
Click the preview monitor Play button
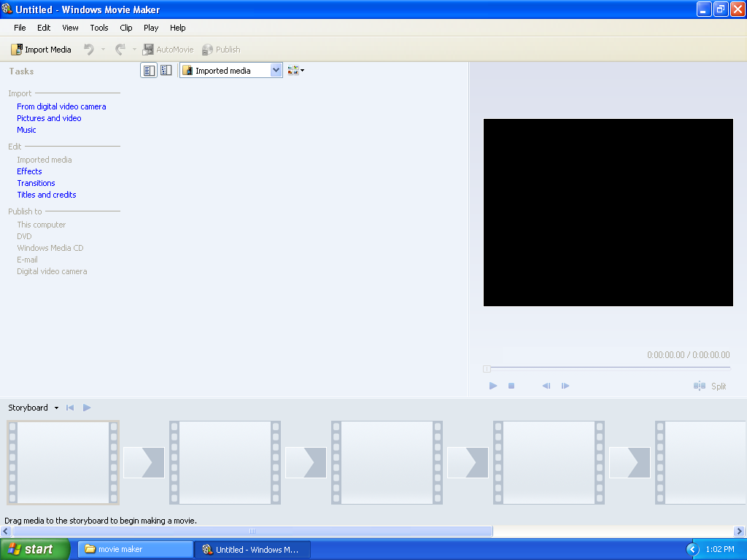493,386
